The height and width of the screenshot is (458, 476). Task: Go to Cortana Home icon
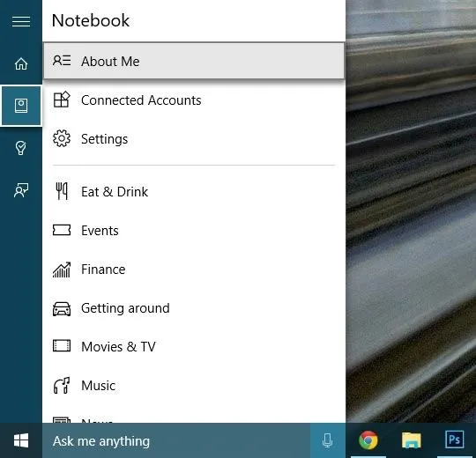click(21, 63)
